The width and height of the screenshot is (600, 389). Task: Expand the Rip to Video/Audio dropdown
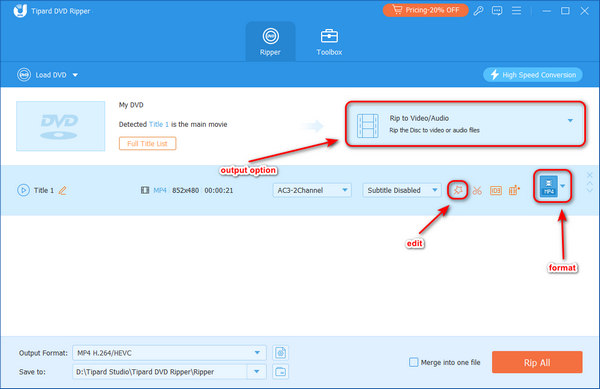click(x=570, y=120)
